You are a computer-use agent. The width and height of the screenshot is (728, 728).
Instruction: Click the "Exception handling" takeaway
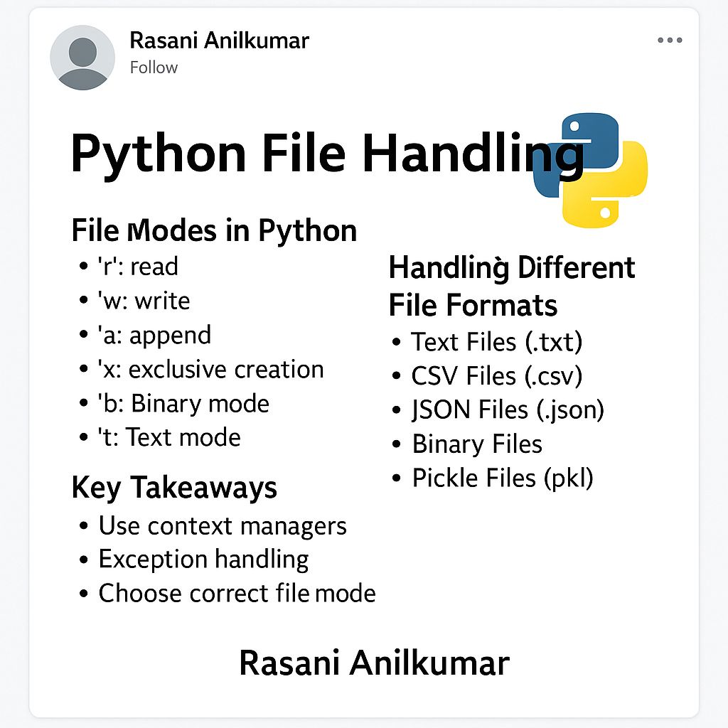(x=203, y=560)
